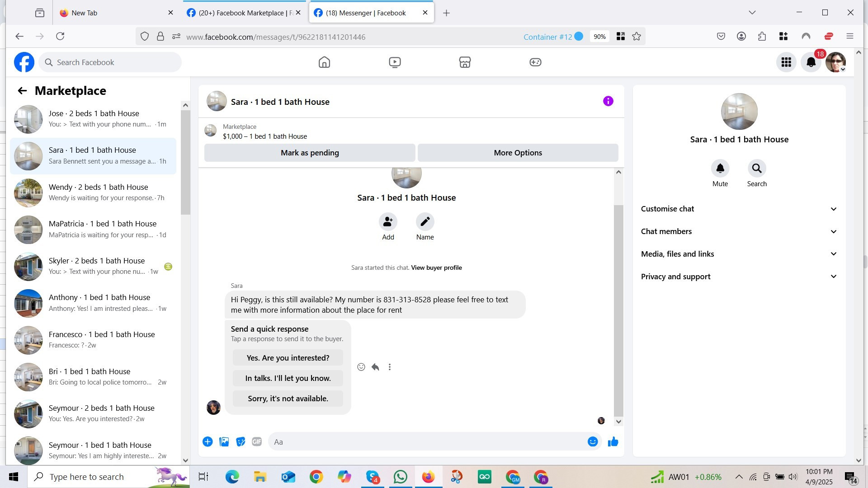Click the 90% zoom level indicator
The image size is (868, 488).
pyautogui.click(x=599, y=37)
